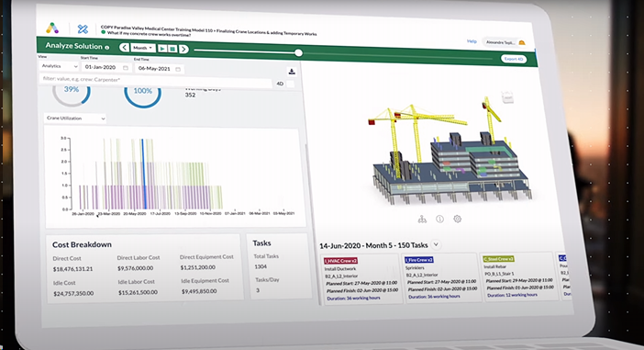This screenshot has height=350, width=644.
Task: Click the view cube in 3D viewer
Action: [507, 97]
